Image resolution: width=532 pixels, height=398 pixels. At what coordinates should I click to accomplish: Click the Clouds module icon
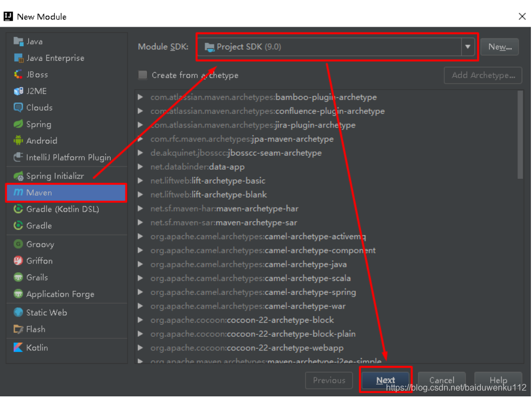[18, 107]
